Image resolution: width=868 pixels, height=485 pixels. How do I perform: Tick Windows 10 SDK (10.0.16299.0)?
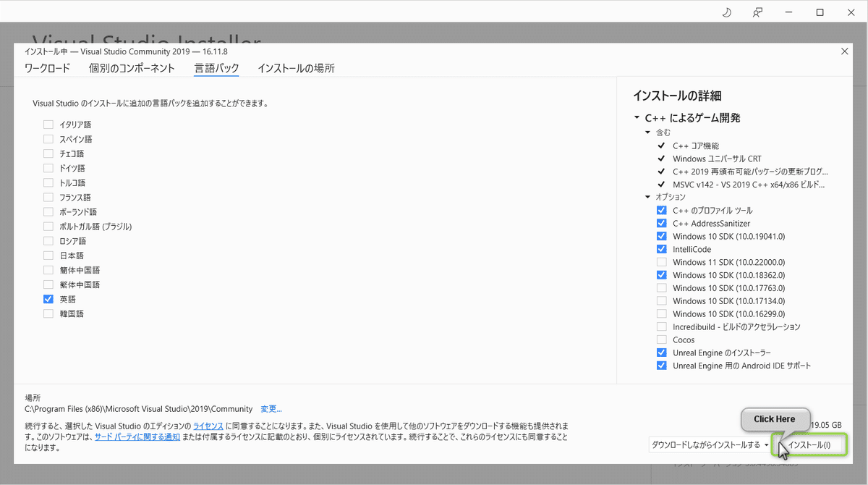pyautogui.click(x=661, y=313)
